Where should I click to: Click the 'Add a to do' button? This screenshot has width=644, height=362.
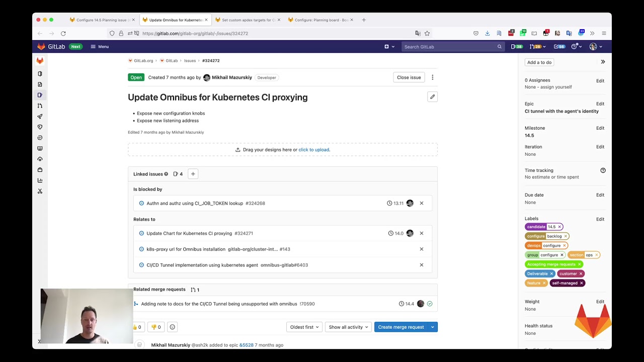click(539, 62)
